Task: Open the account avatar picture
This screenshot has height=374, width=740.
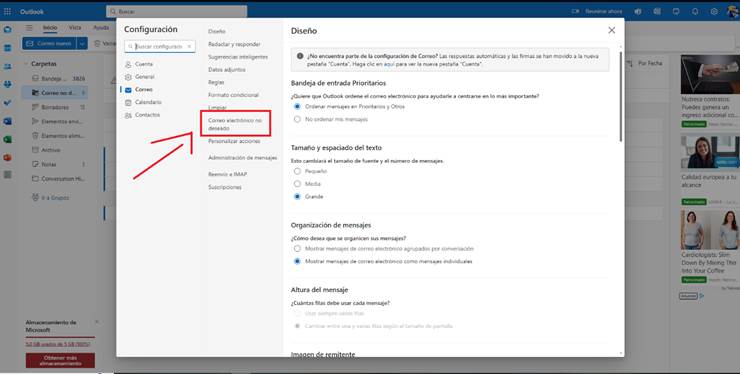Action: click(x=733, y=11)
